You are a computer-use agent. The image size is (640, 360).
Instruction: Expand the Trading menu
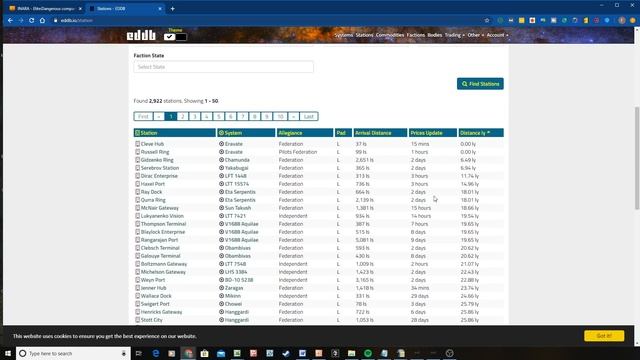[454, 35]
